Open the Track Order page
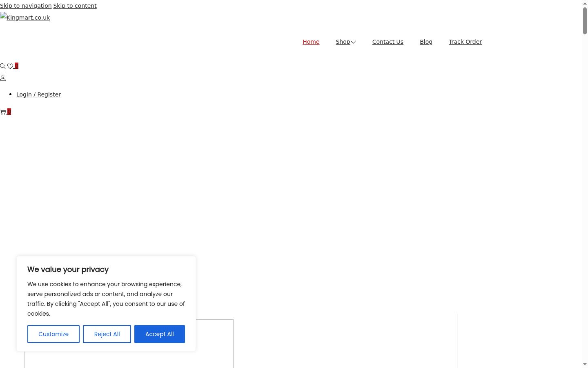 tap(465, 42)
